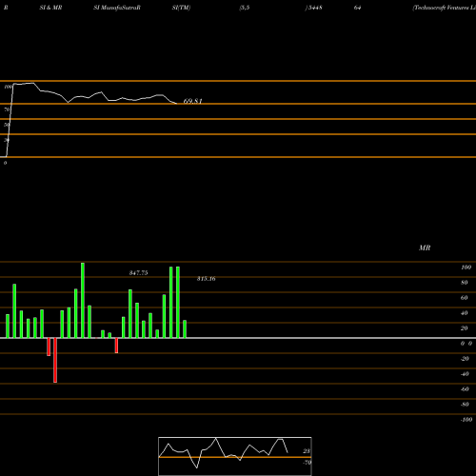This screenshot has height=476, width=476.
Task: Click the longest red MR histogram bar
Action: (55, 360)
